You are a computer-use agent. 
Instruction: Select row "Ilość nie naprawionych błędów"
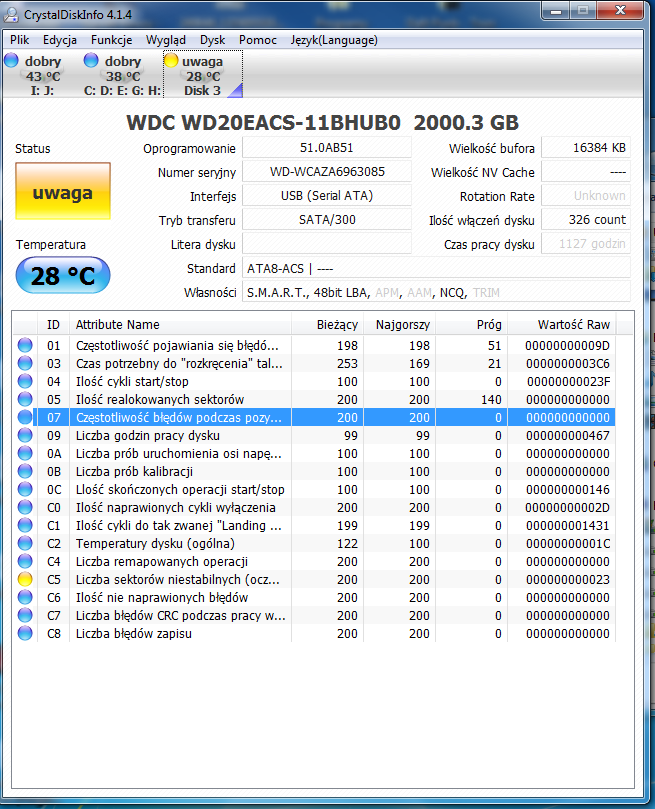315,597
